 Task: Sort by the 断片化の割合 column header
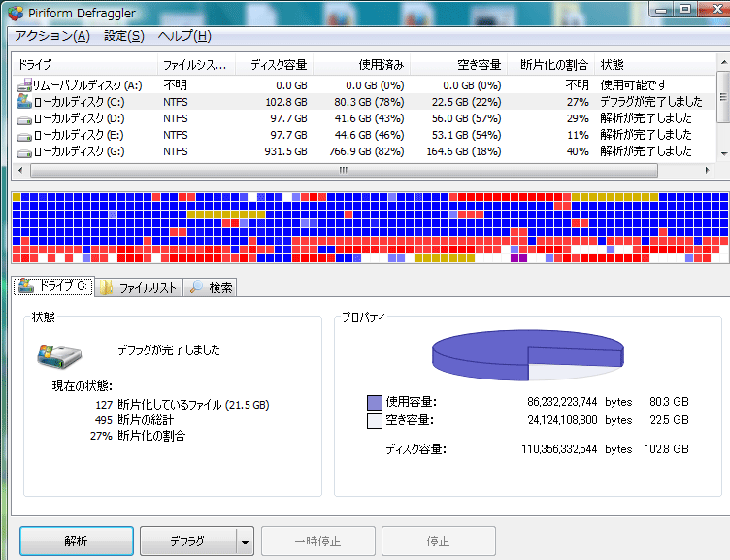pos(550,65)
